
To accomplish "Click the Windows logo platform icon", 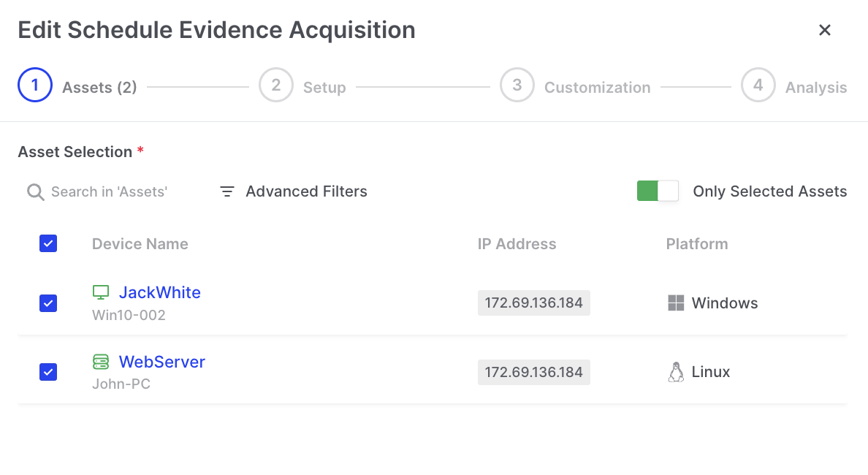I will point(676,303).
